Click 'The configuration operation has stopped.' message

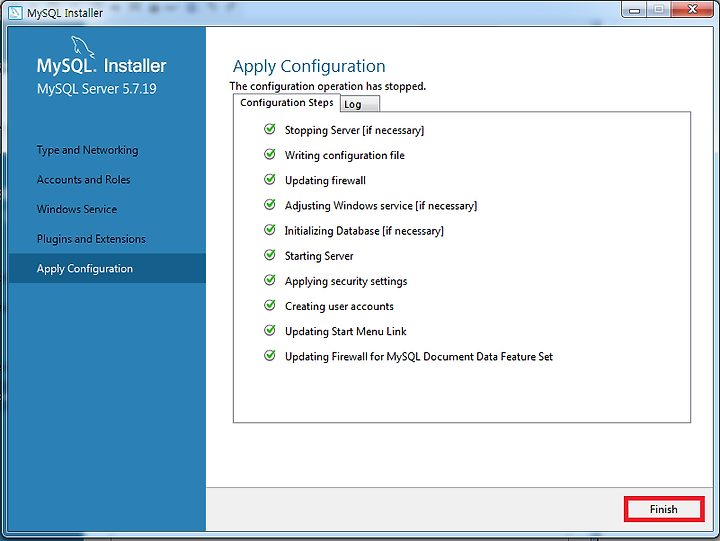click(327, 86)
